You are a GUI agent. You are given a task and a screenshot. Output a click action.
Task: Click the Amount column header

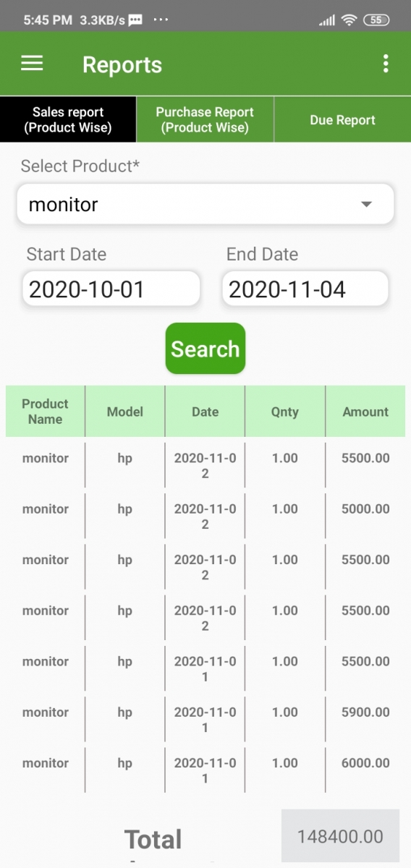click(365, 412)
